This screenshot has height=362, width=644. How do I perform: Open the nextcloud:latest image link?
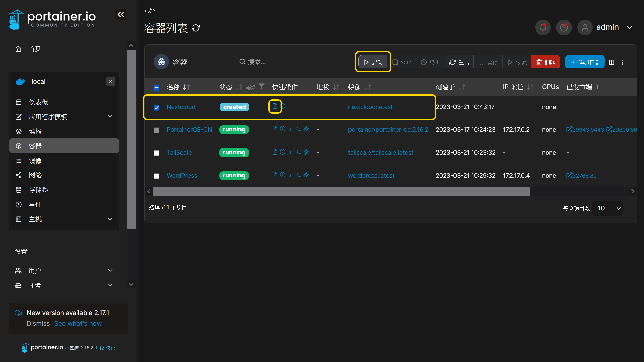point(370,107)
